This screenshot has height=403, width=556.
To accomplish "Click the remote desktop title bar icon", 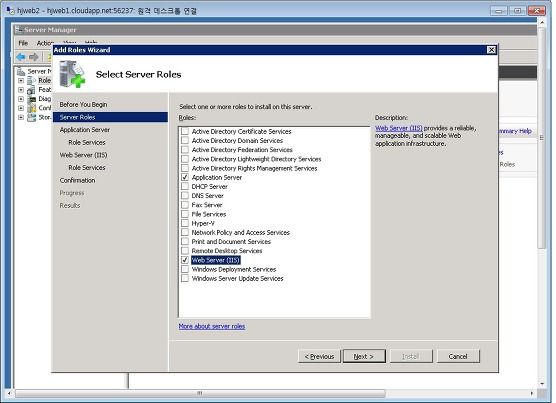I will (x=10, y=11).
